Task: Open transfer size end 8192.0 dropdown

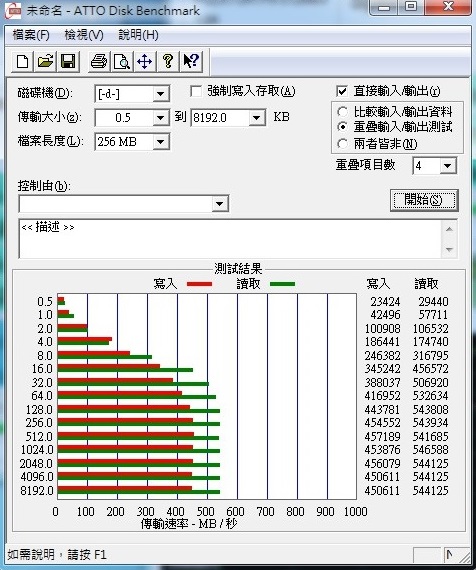Action: (x=256, y=118)
